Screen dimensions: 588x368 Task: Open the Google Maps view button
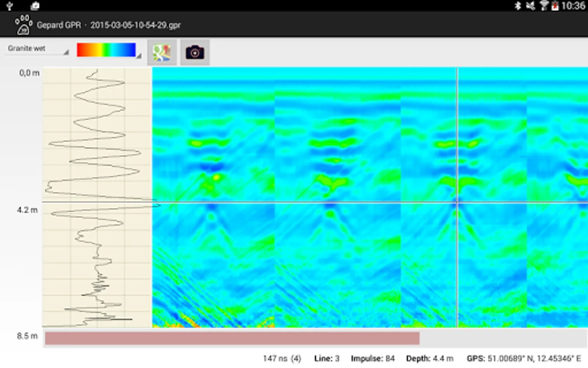click(x=162, y=52)
